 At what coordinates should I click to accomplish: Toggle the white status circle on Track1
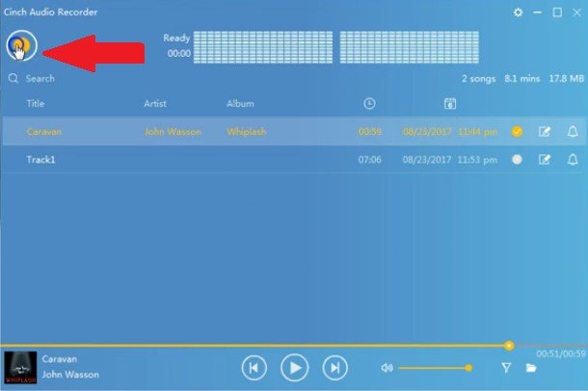coord(517,160)
